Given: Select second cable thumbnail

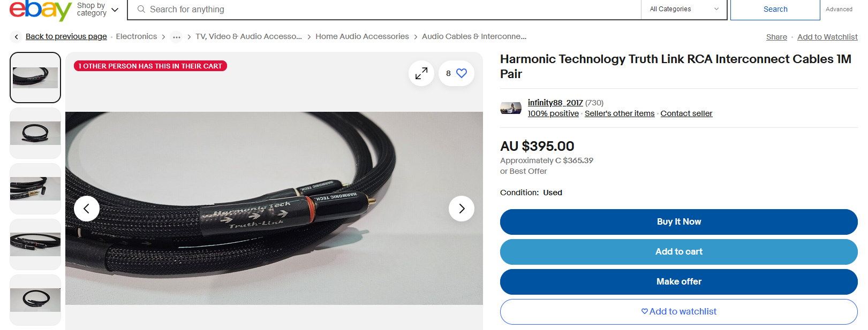Looking at the screenshot, I should click(x=35, y=133).
